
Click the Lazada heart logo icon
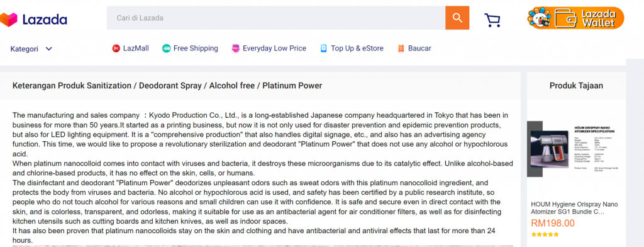point(8,19)
